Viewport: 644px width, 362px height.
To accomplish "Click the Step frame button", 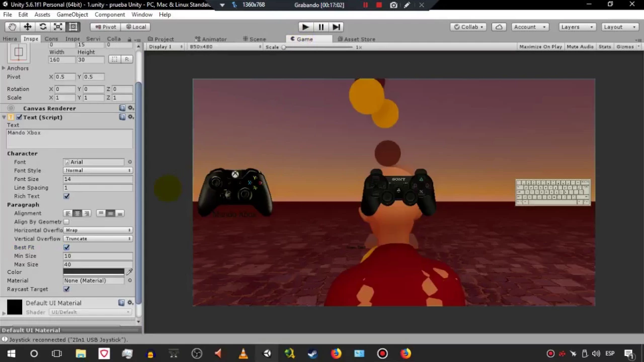I will click(x=337, y=27).
